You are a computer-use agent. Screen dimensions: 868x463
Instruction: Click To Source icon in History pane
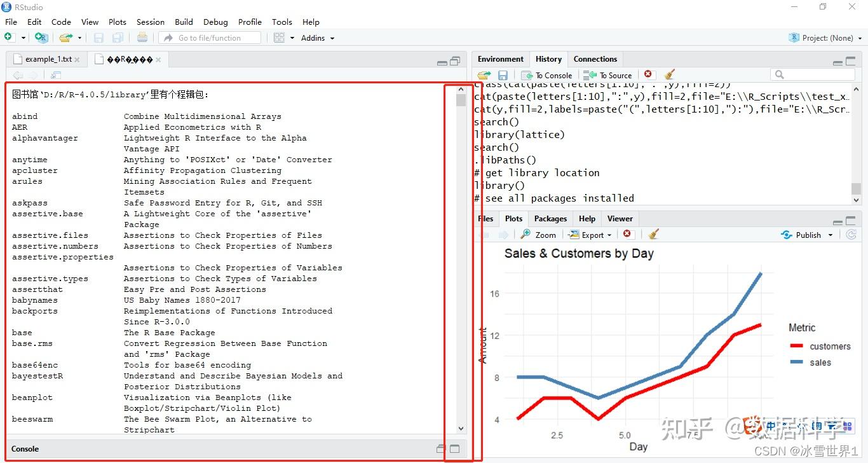point(607,74)
